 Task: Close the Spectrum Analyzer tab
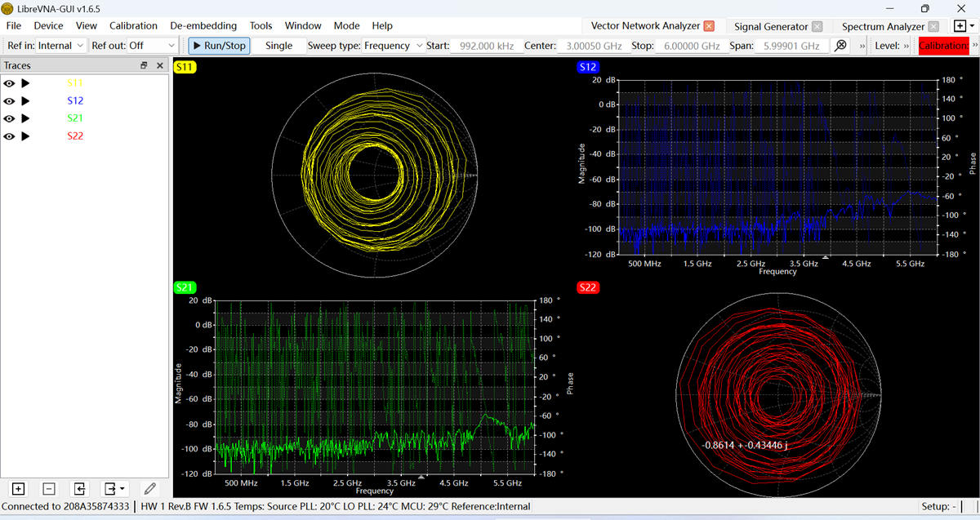pyautogui.click(x=934, y=27)
